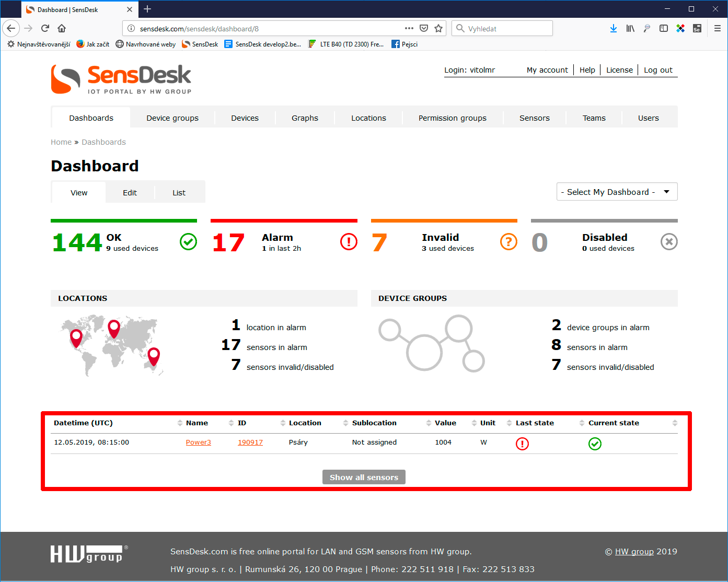Screen dimensions: 728x582
Task: Go back with the browser back arrow
Action: tap(11, 28)
